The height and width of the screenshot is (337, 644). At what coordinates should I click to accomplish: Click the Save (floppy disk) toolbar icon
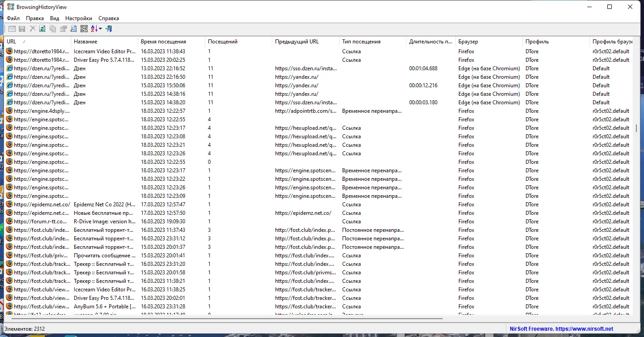point(22,29)
